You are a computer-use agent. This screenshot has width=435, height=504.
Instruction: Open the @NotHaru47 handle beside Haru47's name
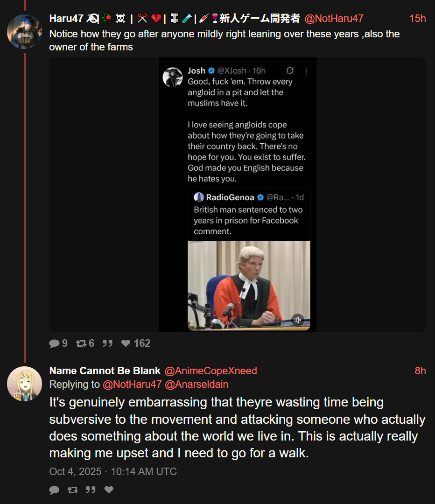[334, 19]
